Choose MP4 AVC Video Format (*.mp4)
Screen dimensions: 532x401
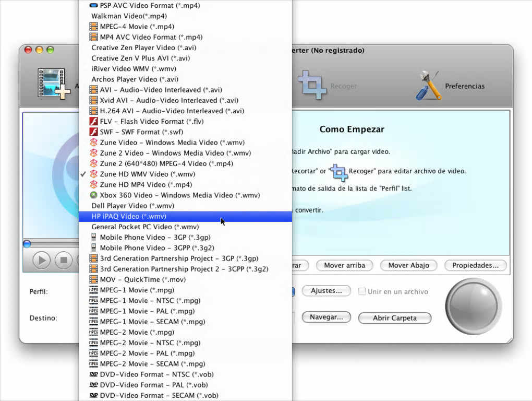pyautogui.click(x=185, y=37)
